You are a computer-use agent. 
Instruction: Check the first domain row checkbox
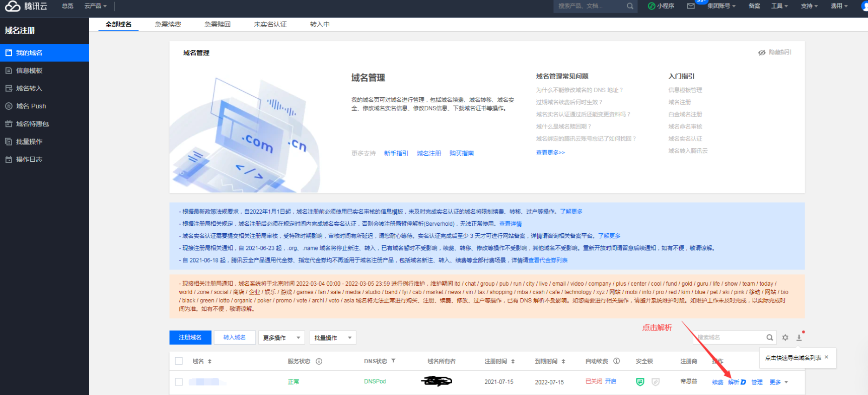point(179,382)
